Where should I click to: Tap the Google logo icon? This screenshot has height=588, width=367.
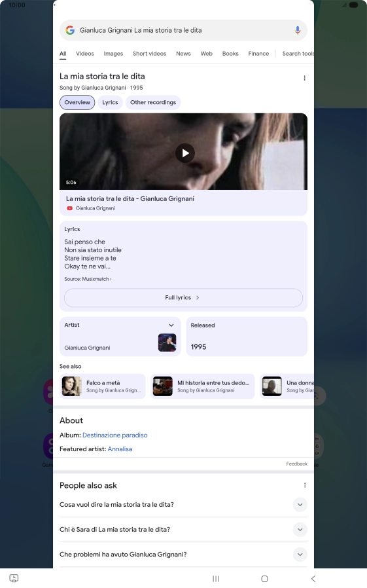[70, 30]
